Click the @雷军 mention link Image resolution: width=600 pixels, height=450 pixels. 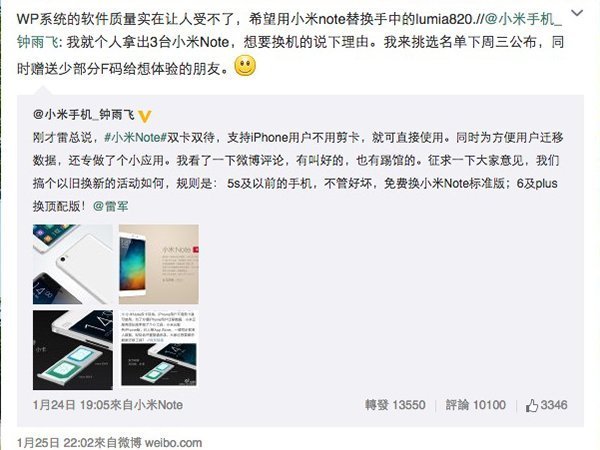point(110,206)
